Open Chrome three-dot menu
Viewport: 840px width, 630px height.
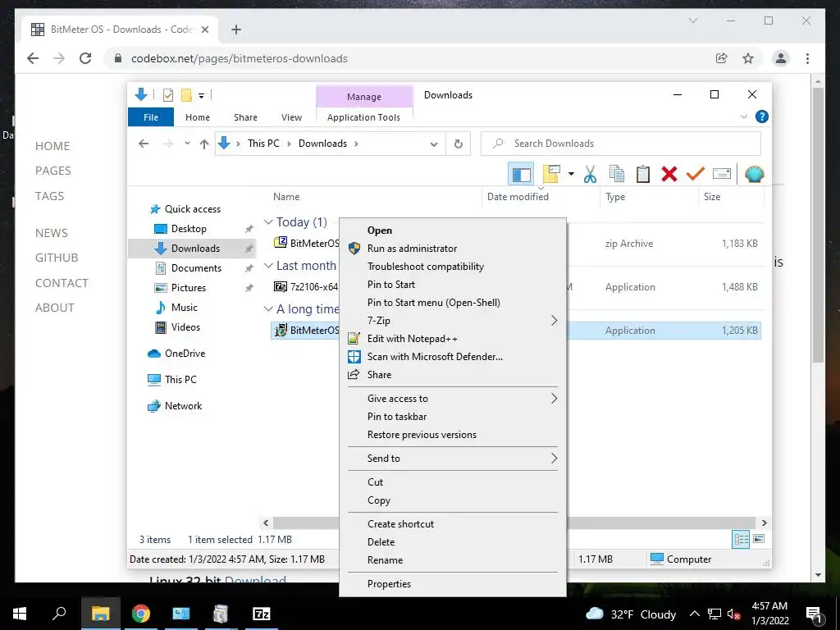(807, 58)
